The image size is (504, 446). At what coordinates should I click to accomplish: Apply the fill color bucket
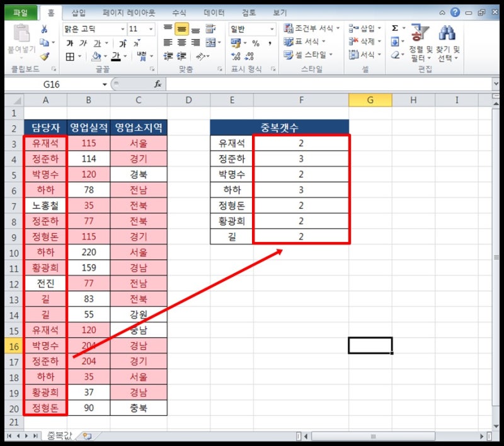96,57
